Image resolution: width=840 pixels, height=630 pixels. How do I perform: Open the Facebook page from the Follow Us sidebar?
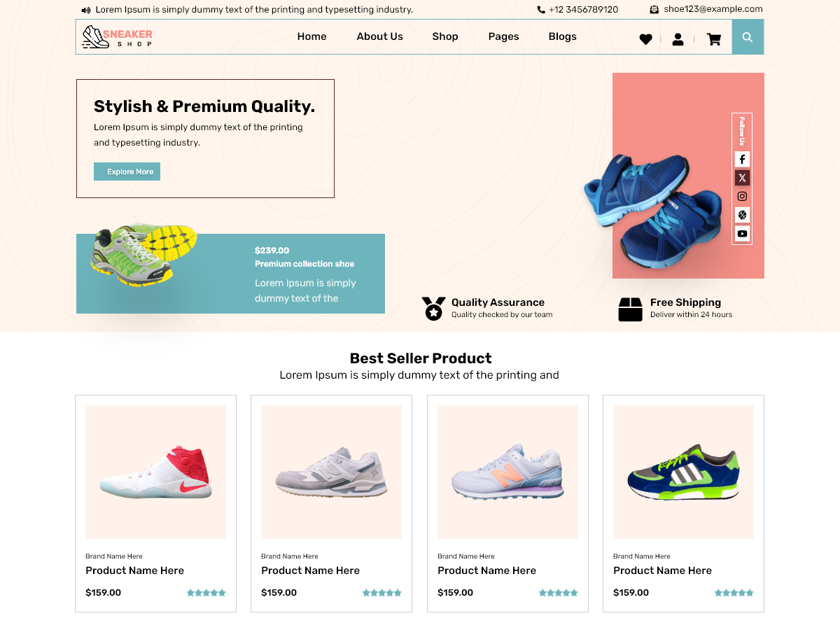click(742, 159)
